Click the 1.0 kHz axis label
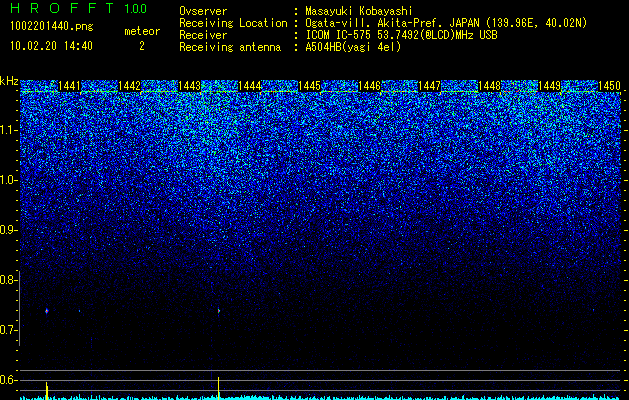 (x=7, y=180)
